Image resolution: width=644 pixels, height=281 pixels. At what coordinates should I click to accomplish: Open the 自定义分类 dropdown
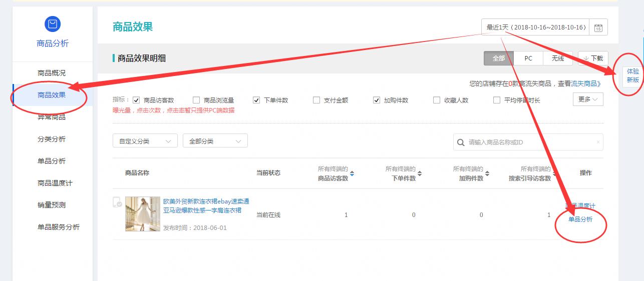145,141
